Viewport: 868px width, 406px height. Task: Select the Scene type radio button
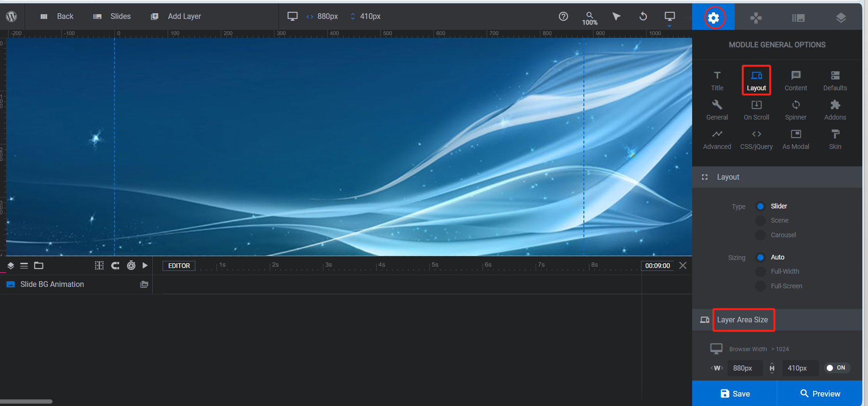[x=760, y=221]
